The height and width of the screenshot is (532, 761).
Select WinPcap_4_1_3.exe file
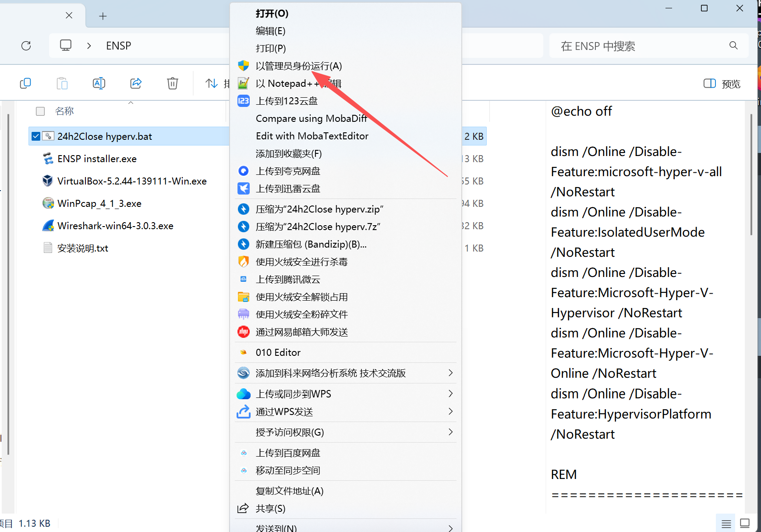pyautogui.click(x=99, y=203)
